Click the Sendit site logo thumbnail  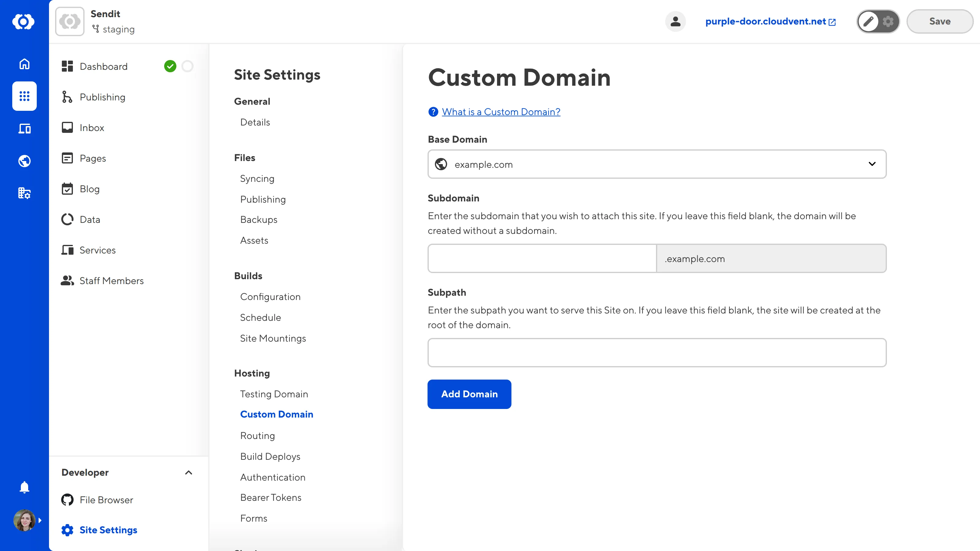coord(70,21)
